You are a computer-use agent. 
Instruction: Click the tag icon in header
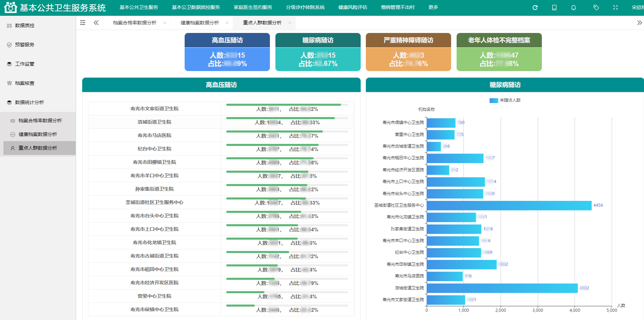pyautogui.click(x=596, y=8)
